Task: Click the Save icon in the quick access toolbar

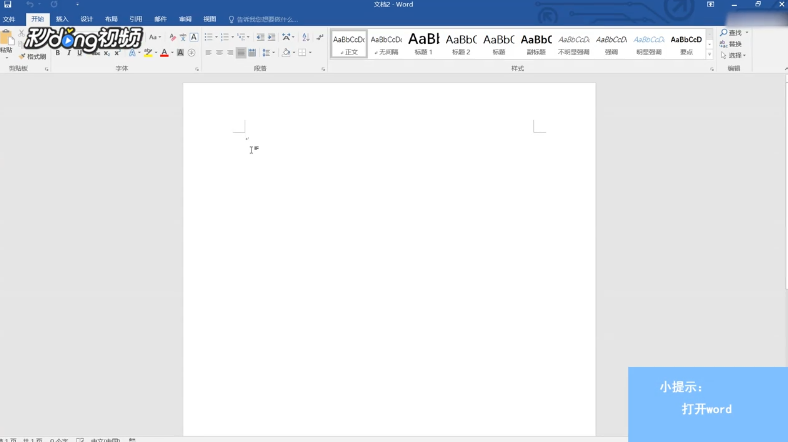Action: (8, 5)
